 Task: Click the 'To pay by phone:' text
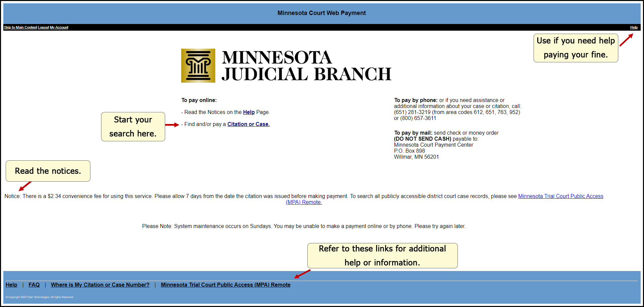(416, 100)
